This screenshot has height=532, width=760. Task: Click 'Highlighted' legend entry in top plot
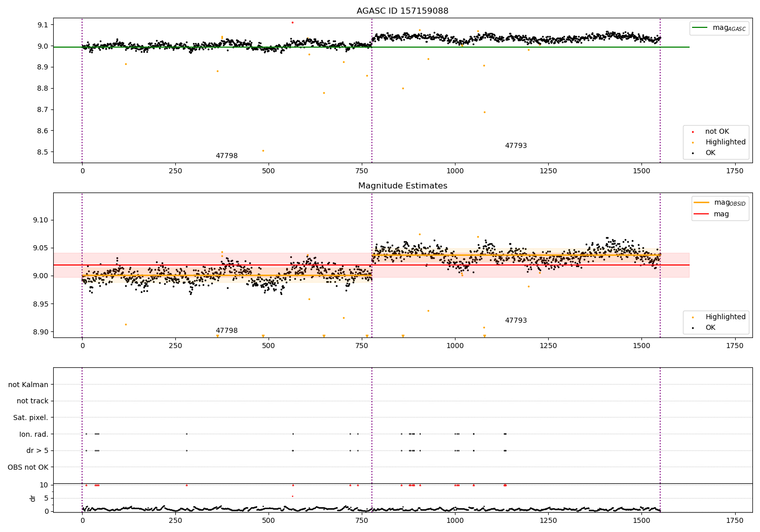click(726, 142)
